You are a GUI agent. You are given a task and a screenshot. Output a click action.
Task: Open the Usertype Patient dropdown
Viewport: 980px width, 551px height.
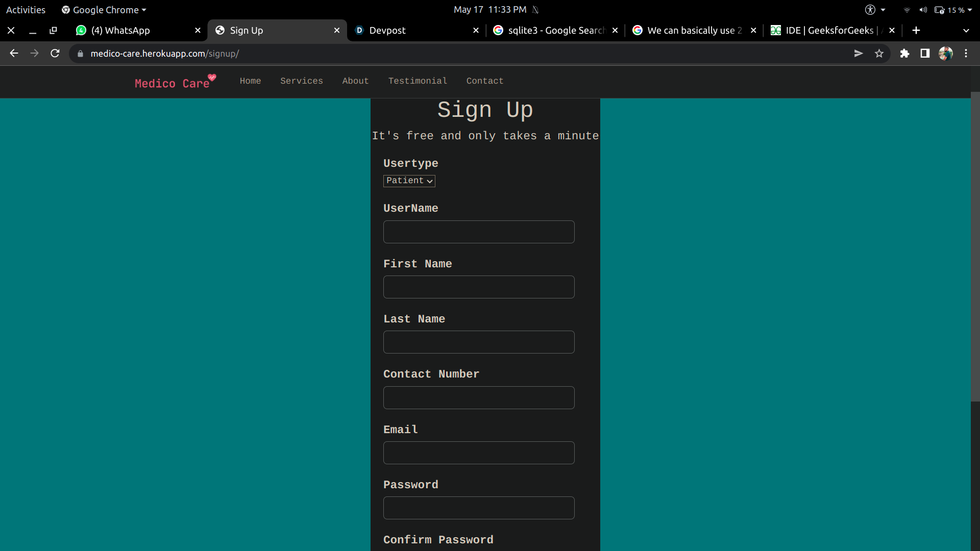coord(409,181)
